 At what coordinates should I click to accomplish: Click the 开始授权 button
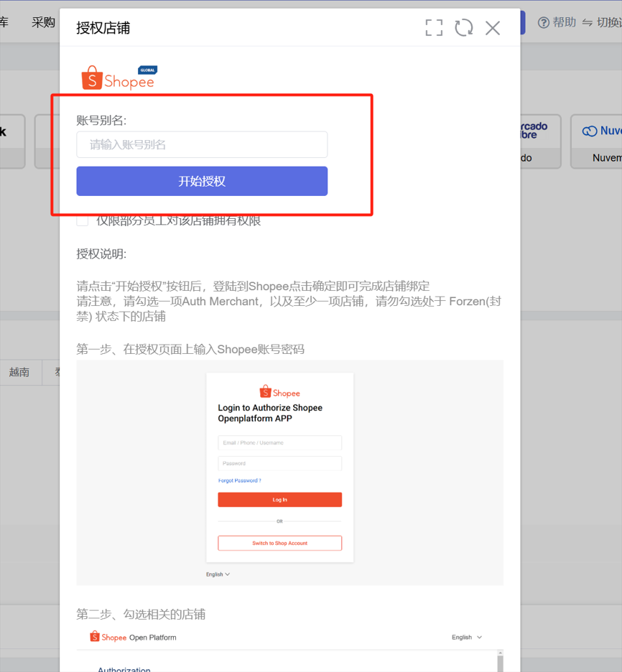(202, 182)
